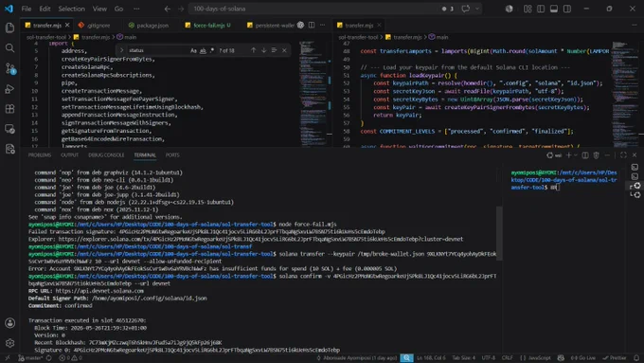Open the View menu
Viewport: 644px width, 363px height.
click(99, 9)
